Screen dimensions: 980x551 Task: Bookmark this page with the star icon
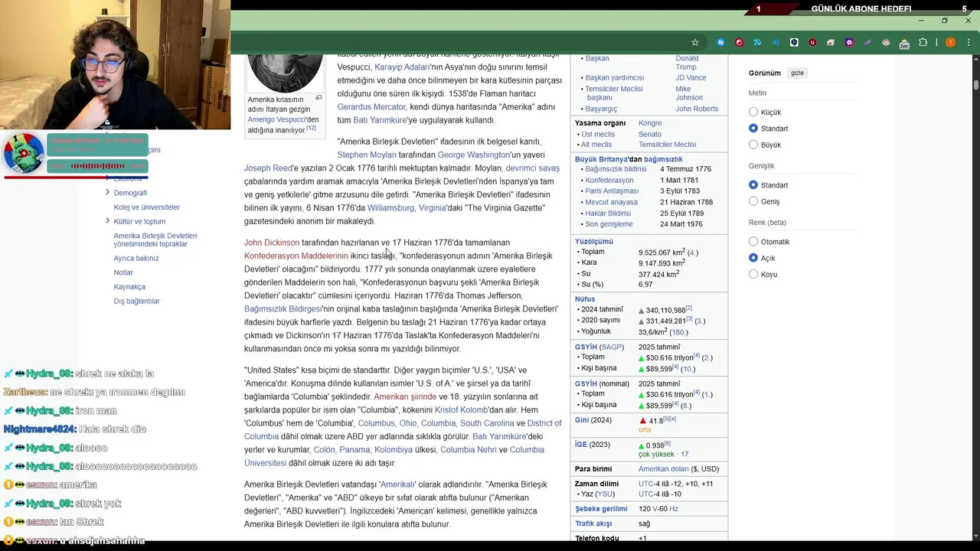(x=695, y=43)
